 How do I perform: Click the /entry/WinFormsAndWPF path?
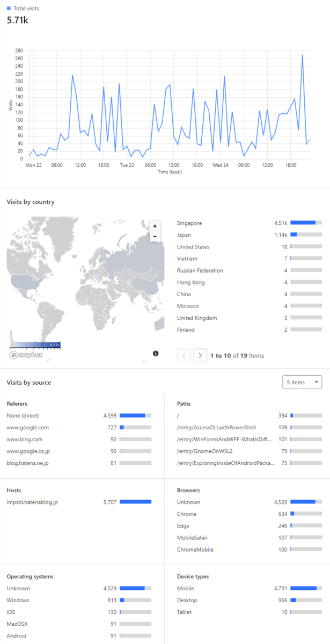click(250, 439)
